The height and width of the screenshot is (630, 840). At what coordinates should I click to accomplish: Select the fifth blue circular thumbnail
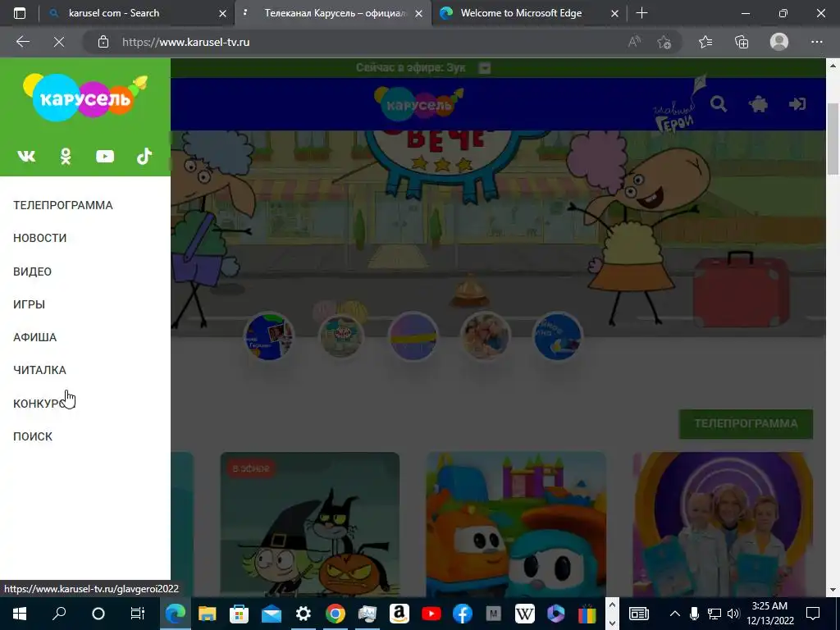[558, 337]
